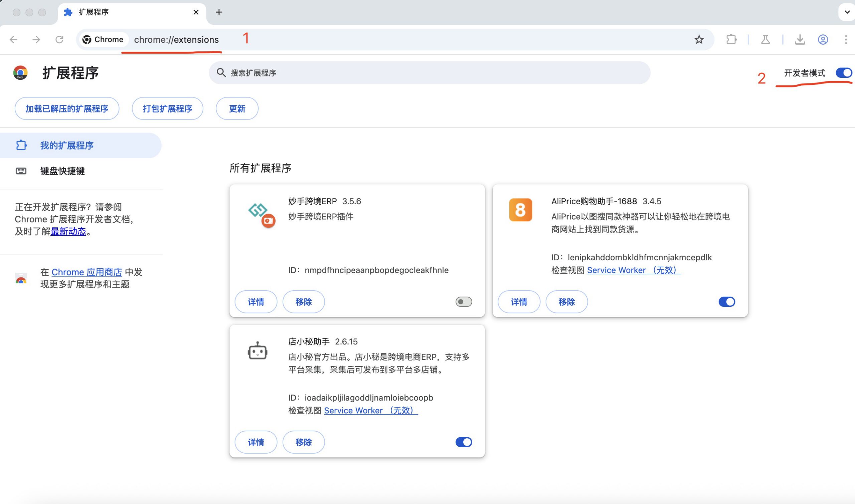
Task: Click 妙手跨境ERP 3.5.6 title text
Action: (x=325, y=201)
